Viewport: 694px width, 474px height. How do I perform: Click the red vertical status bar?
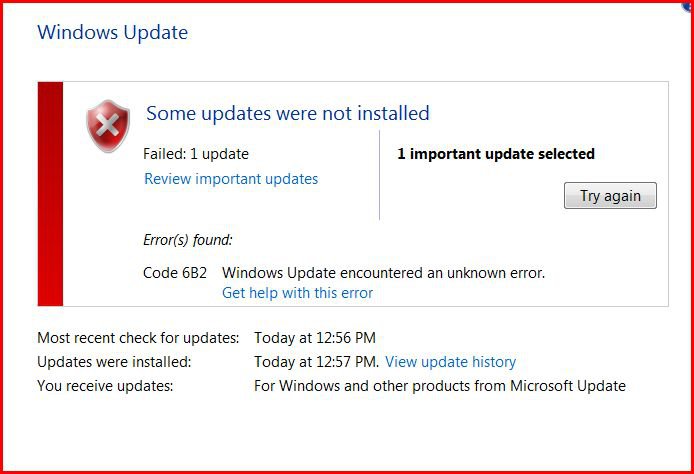[50, 194]
